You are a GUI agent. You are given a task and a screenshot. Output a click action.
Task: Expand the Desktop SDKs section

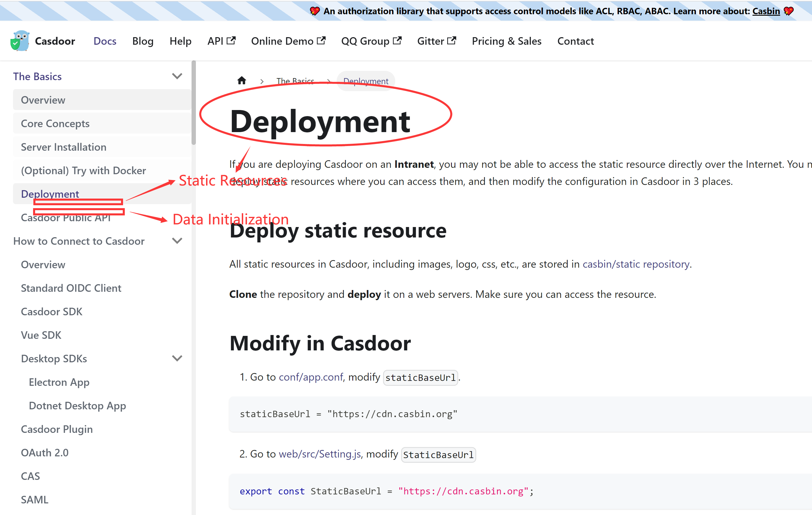pos(177,358)
